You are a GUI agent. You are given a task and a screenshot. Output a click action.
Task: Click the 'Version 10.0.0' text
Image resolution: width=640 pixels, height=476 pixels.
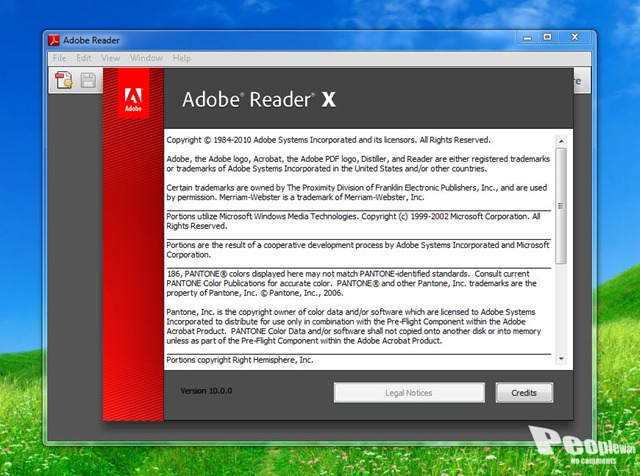point(206,391)
